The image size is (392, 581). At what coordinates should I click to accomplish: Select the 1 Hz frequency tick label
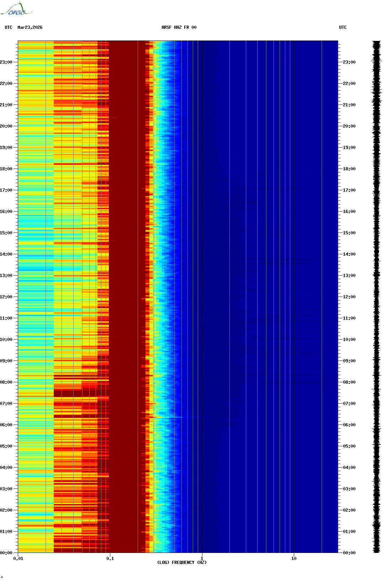click(x=202, y=559)
